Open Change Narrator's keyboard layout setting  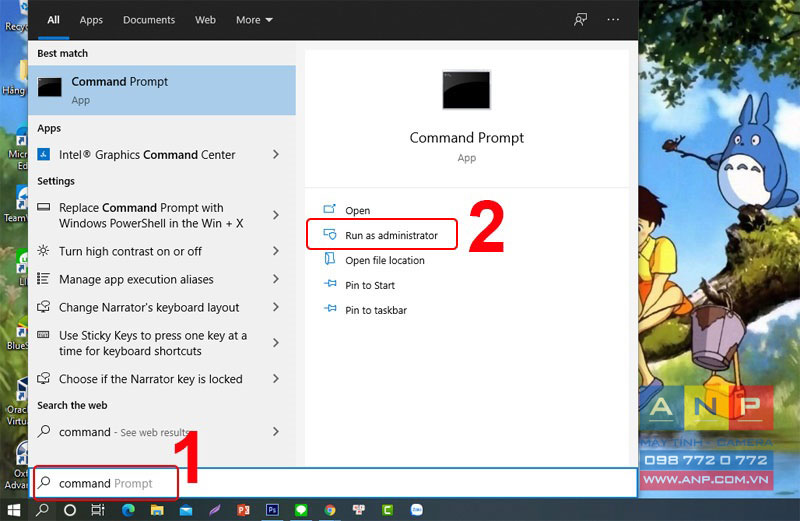[149, 308]
